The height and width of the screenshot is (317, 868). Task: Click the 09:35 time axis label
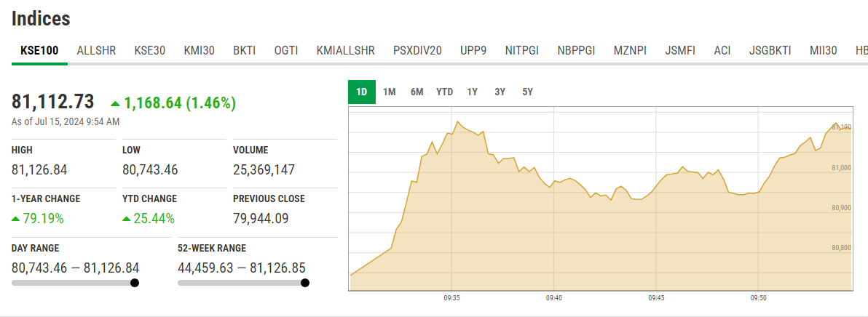[x=451, y=298]
